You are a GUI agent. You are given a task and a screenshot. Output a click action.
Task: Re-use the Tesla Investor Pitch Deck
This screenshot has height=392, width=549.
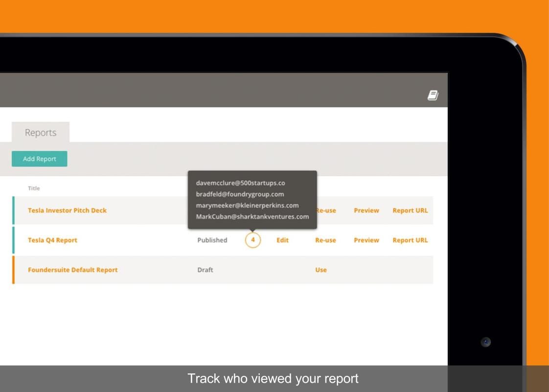pyautogui.click(x=326, y=210)
